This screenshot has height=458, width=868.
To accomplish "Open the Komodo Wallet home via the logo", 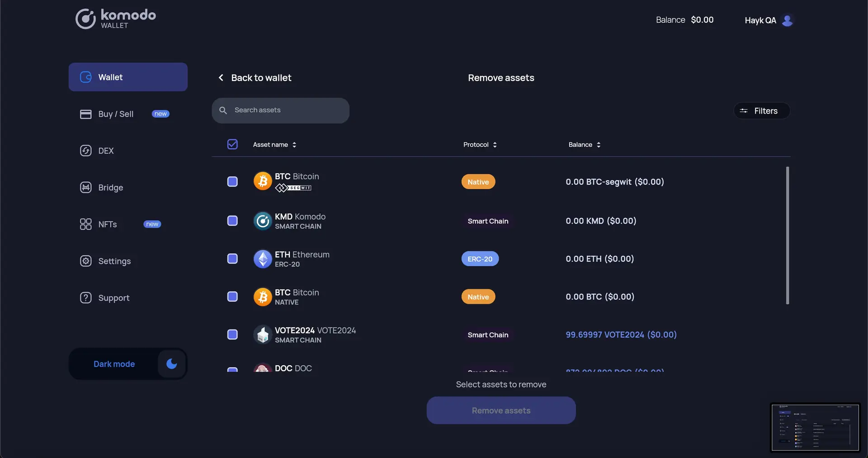I will point(115,19).
